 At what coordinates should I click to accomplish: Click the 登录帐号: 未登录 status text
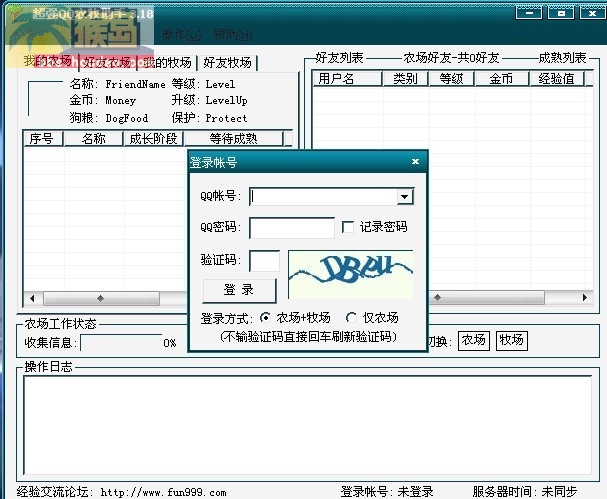[387, 492]
